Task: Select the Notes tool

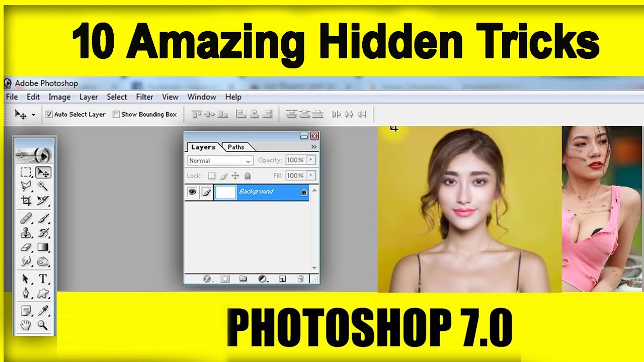Action: pyautogui.click(x=26, y=311)
